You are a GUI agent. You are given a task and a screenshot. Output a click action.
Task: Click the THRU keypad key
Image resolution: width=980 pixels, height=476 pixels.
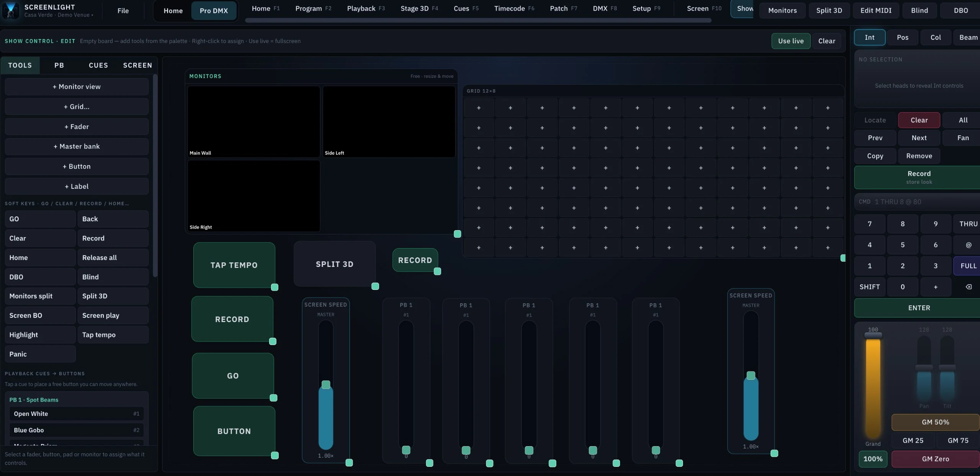(968, 224)
